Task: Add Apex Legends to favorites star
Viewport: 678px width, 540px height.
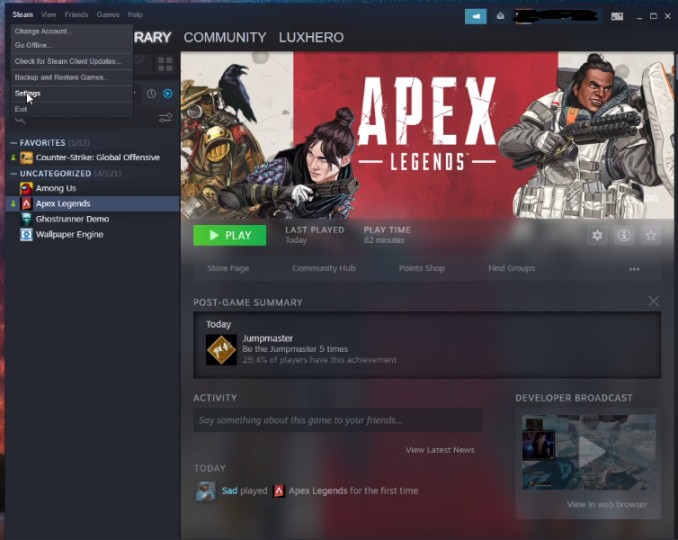Action: [x=651, y=235]
